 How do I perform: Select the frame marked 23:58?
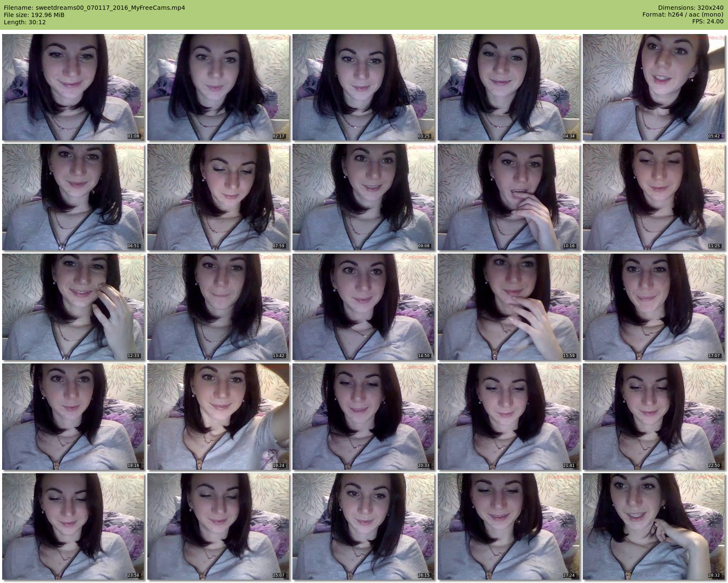pos(73,526)
